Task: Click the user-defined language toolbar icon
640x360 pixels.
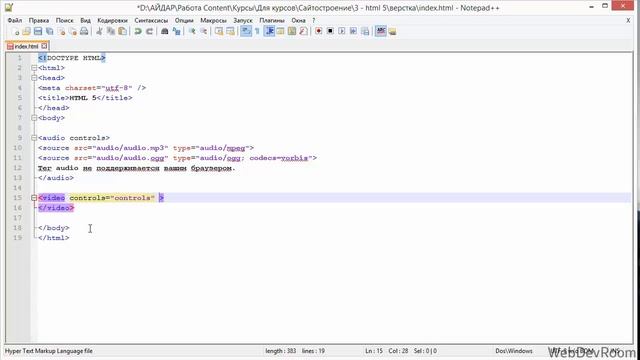Action: pyautogui.click(x=280, y=31)
